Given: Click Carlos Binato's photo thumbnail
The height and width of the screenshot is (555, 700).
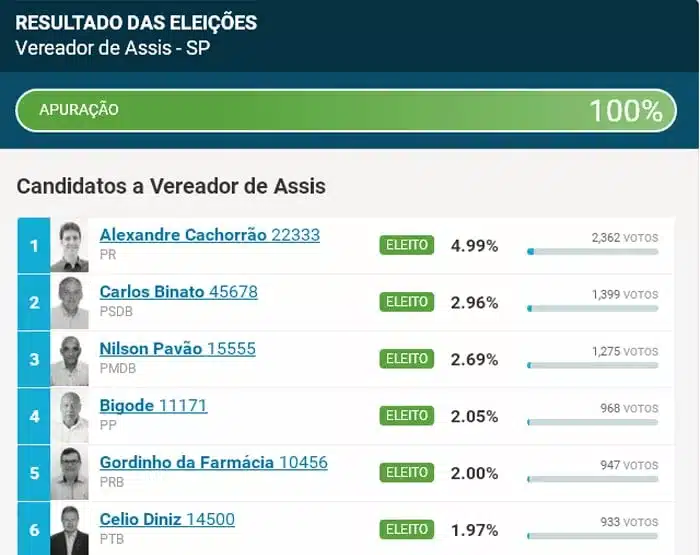Looking at the screenshot, I should pyautogui.click(x=69, y=302).
